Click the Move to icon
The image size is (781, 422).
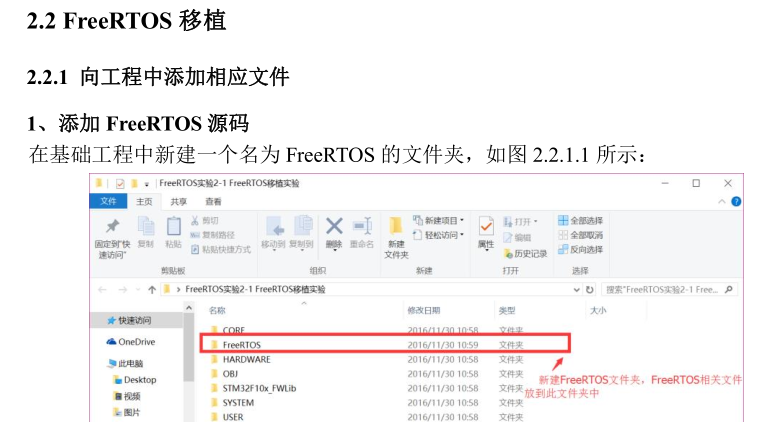[274, 226]
